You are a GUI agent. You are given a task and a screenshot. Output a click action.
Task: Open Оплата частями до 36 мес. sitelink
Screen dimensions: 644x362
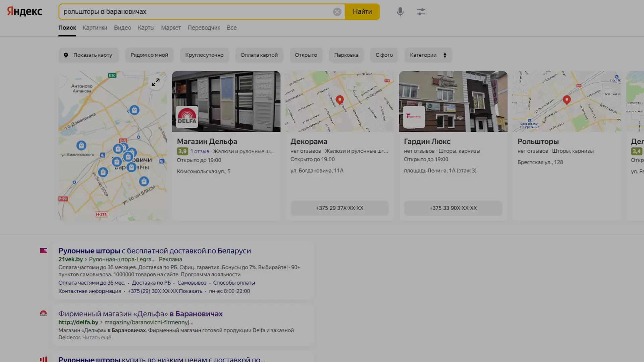tap(92, 283)
